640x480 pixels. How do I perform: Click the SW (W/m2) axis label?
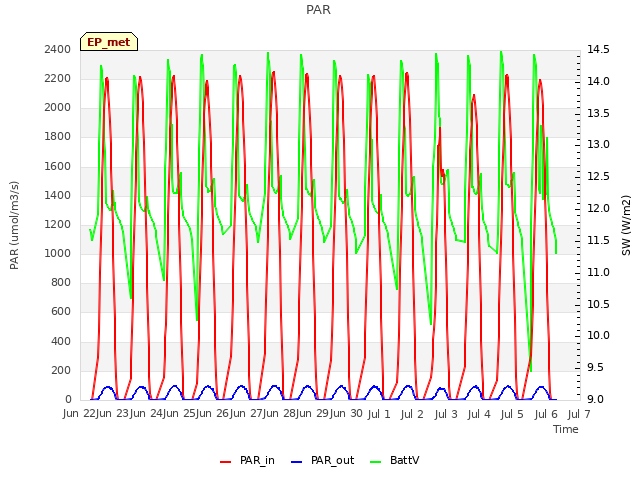tap(626, 225)
